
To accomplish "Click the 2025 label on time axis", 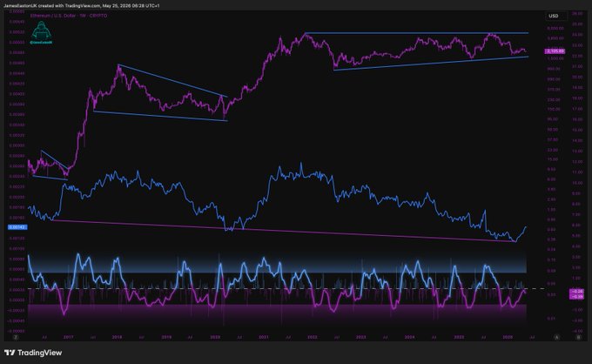I will tap(459, 337).
